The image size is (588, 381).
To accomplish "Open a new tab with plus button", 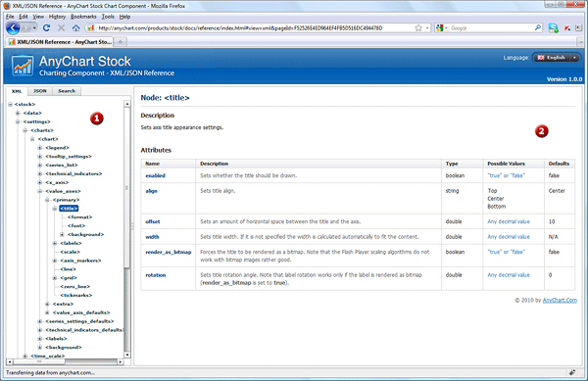I will [x=121, y=42].
